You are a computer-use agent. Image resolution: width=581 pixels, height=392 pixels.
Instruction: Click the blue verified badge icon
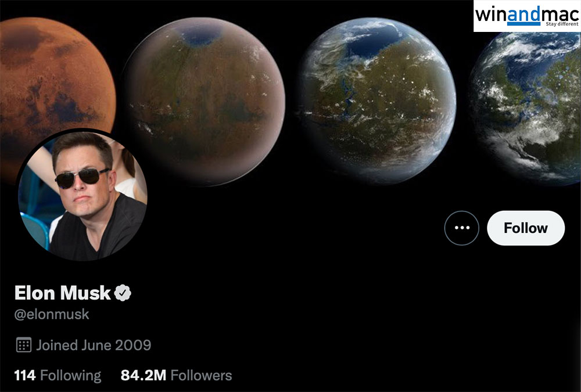click(x=123, y=293)
